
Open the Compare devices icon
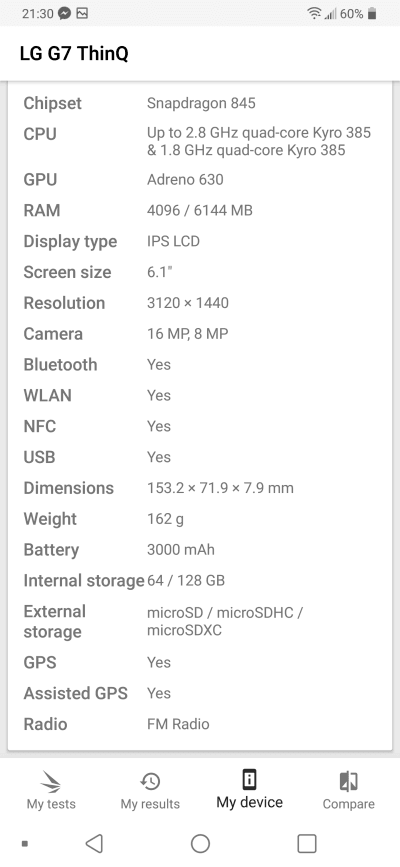point(349,781)
